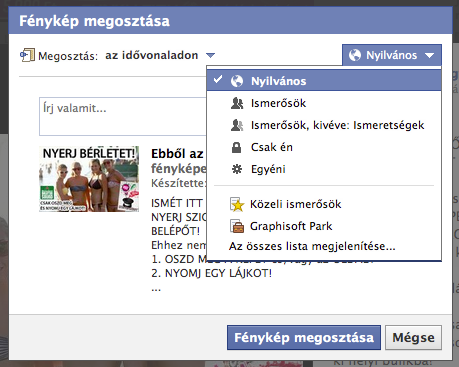
Task: Open the Nyilvános privacy dropdown button
Action: 392,55
